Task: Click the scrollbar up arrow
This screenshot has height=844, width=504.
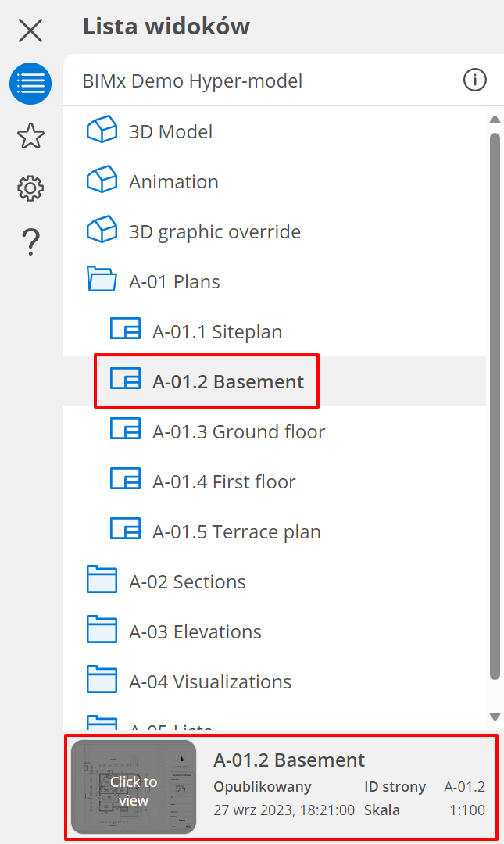Action: pyautogui.click(x=495, y=120)
